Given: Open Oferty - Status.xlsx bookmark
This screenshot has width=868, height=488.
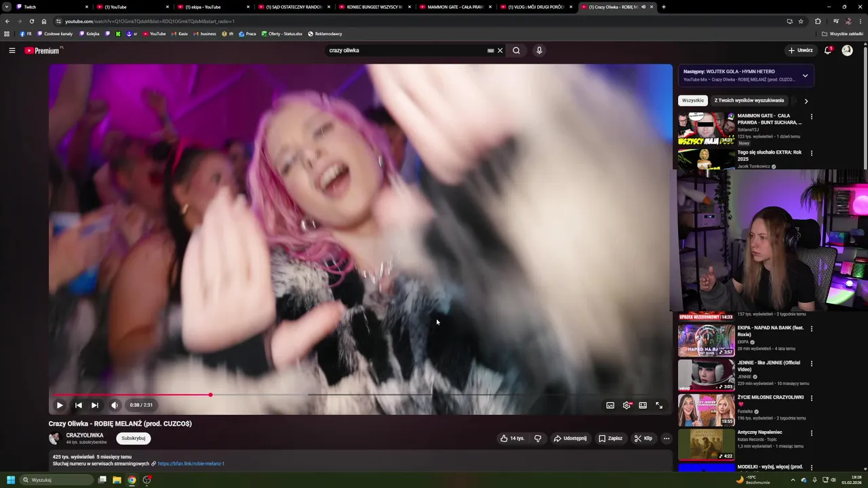Looking at the screenshot, I should pos(281,34).
